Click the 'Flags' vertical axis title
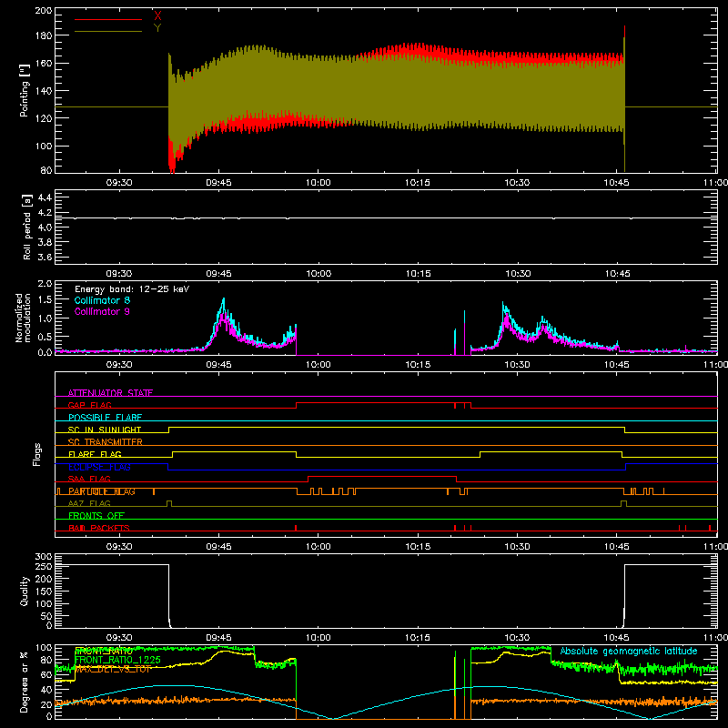The width and height of the screenshot is (728, 728). point(36,454)
